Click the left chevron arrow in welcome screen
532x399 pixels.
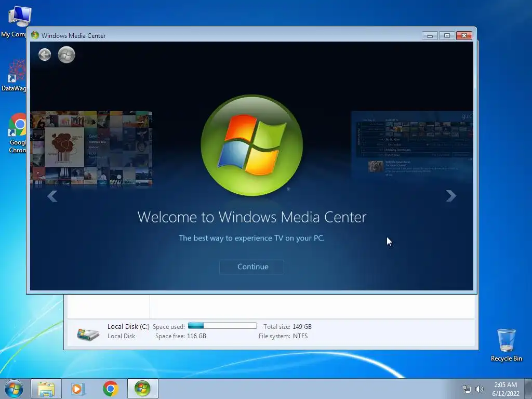[x=52, y=196]
